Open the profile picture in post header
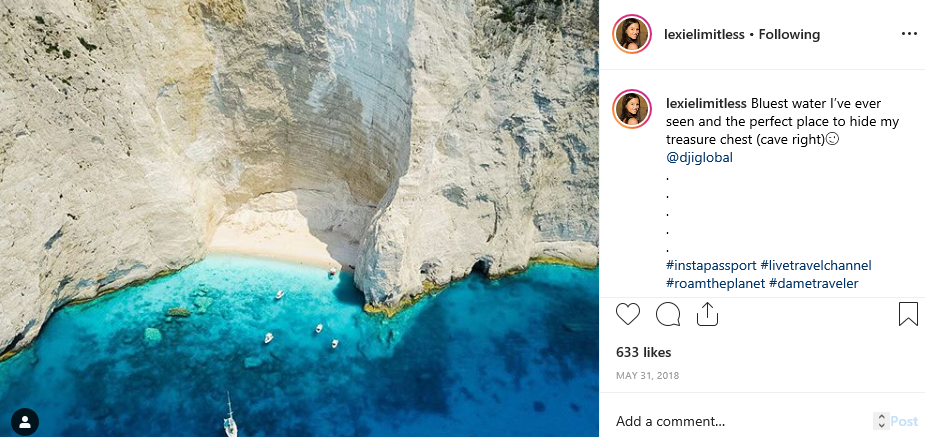 coord(632,34)
